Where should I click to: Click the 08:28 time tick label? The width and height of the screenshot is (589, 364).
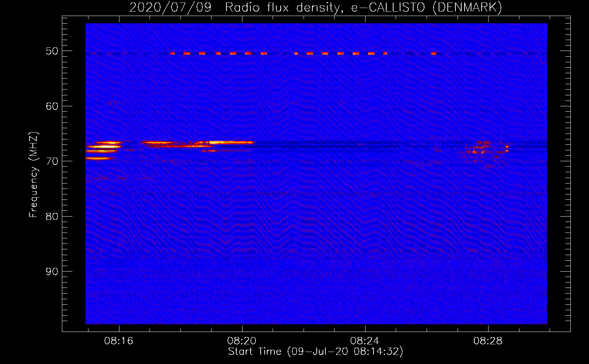(488, 341)
